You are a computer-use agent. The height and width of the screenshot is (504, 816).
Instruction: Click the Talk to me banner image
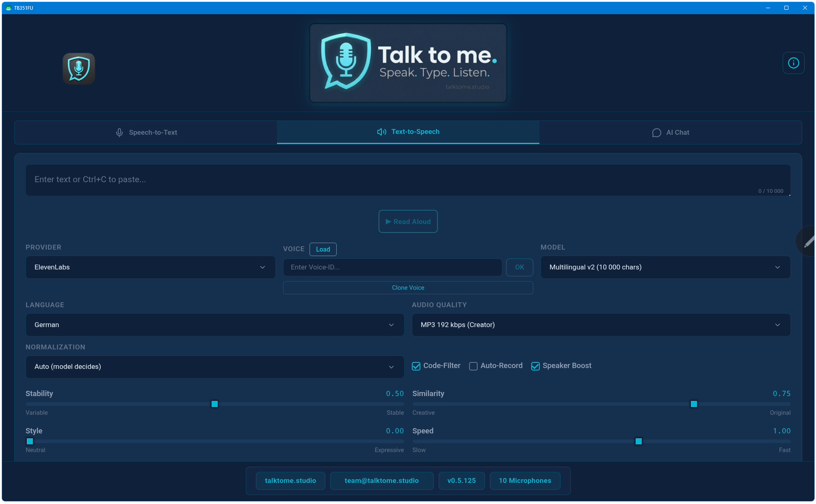click(x=408, y=63)
